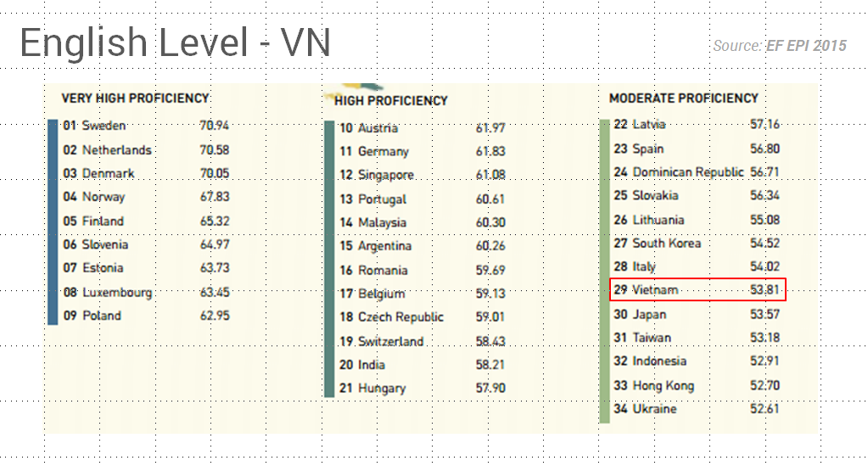Image resolution: width=868 pixels, height=466 pixels.
Task: Select the '11 Germany' entry
Action: 374,151
